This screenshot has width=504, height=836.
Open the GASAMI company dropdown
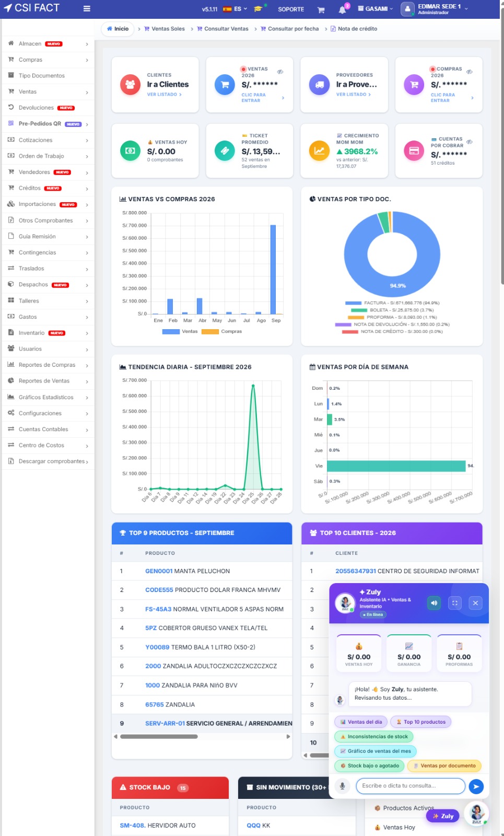(376, 9)
